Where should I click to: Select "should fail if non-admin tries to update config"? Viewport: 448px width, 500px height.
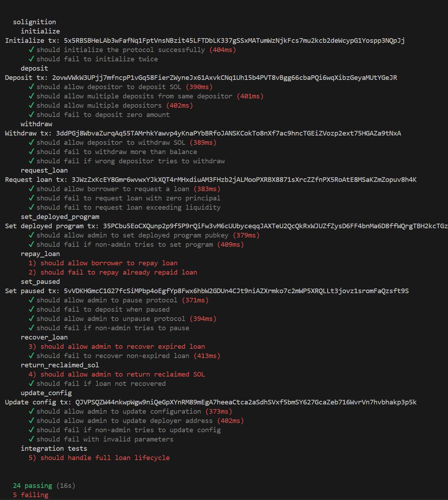[124, 430]
